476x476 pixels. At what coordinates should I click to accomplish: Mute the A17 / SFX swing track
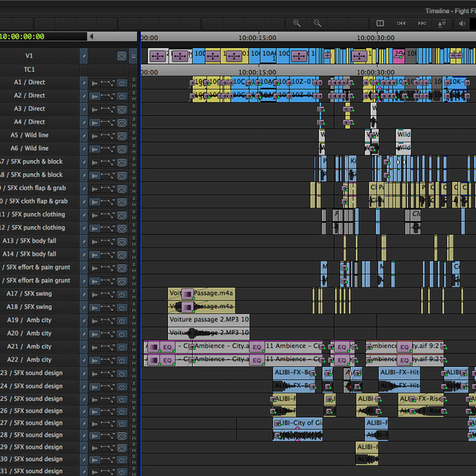tap(133, 297)
